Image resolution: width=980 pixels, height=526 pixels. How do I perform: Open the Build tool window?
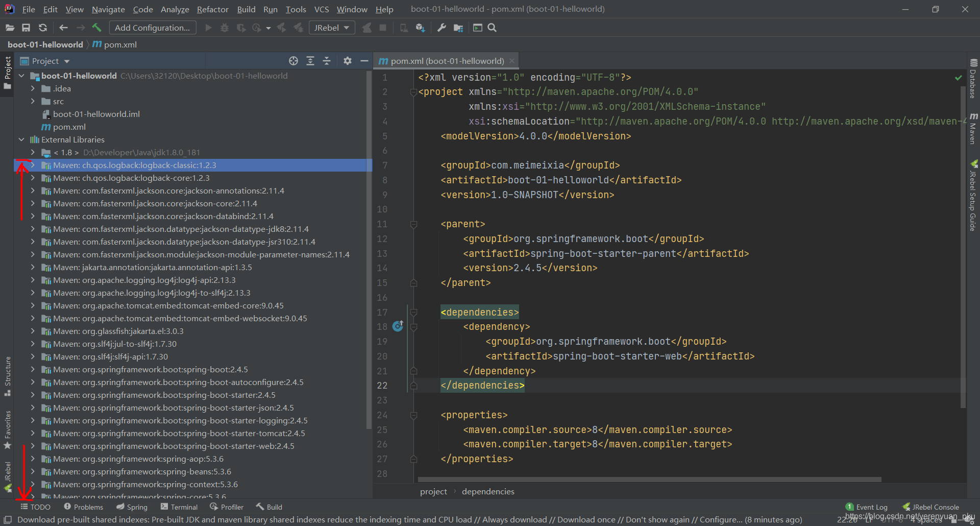pos(269,507)
